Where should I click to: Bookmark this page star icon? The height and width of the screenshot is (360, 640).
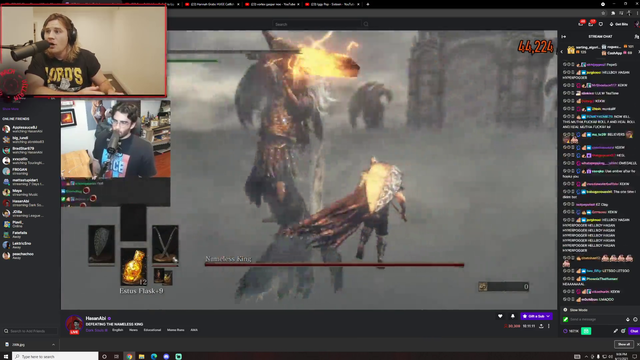click(x=603, y=13)
